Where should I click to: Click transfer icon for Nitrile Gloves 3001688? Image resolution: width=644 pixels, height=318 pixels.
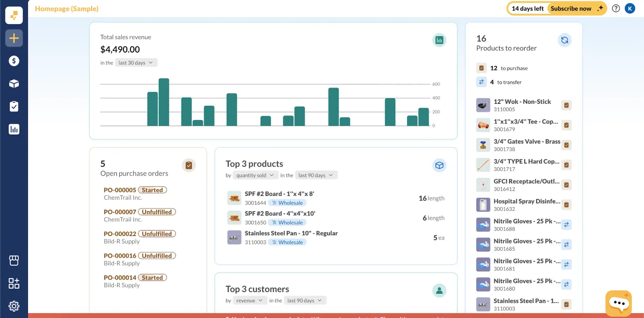click(x=566, y=225)
